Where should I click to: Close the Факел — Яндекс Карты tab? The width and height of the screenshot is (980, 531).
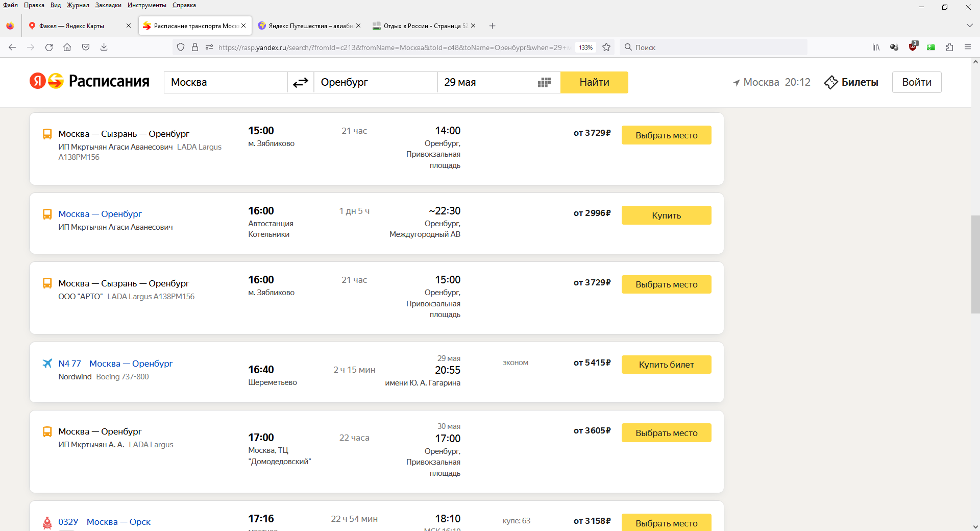pyautogui.click(x=128, y=26)
